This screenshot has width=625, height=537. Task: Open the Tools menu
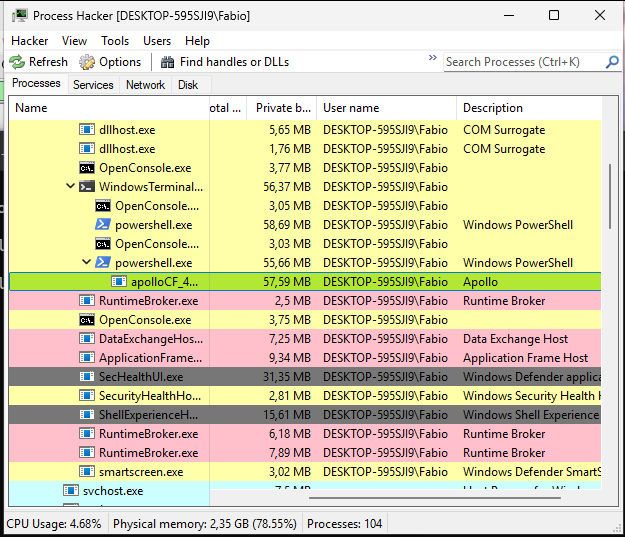point(115,41)
